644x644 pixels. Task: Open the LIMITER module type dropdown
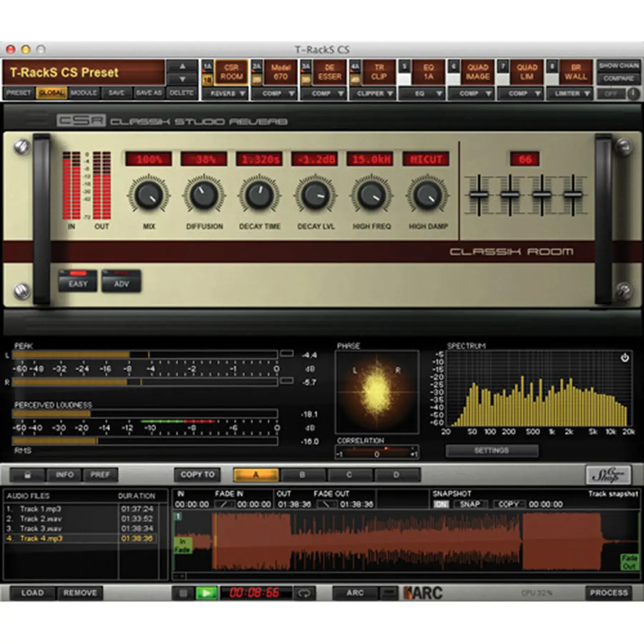[x=570, y=93]
